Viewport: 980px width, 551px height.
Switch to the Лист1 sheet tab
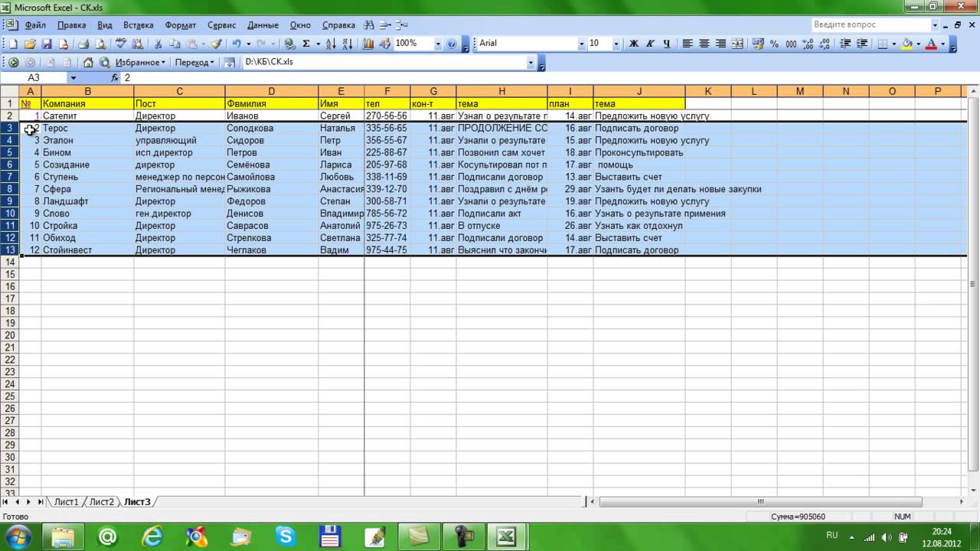(x=66, y=502)
